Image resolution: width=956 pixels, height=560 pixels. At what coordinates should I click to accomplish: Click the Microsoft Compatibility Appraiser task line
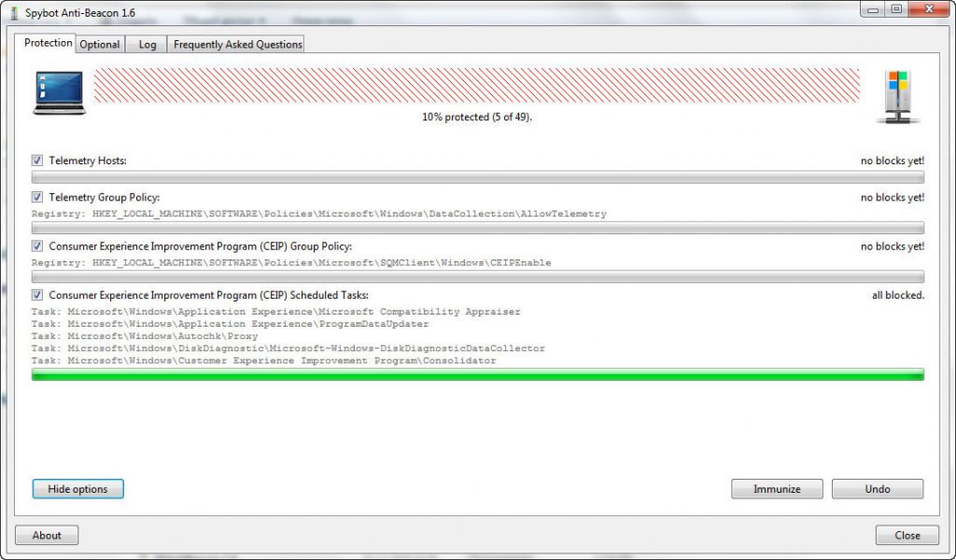tap(276, 312)
